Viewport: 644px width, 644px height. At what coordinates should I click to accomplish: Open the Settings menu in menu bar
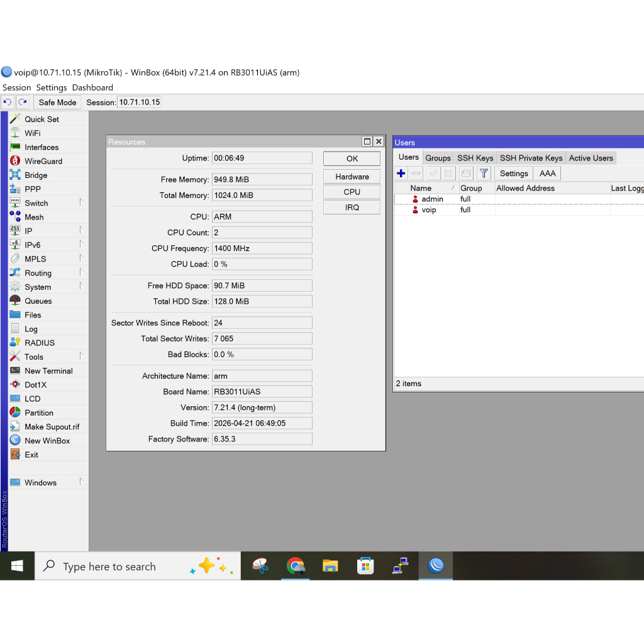pos(52,87)
